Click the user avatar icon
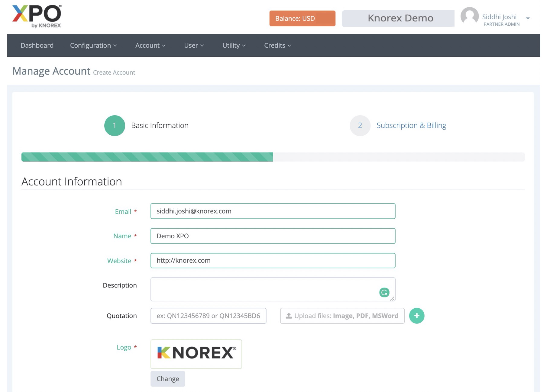Screen dimensions: 547x392 point(469,16)
